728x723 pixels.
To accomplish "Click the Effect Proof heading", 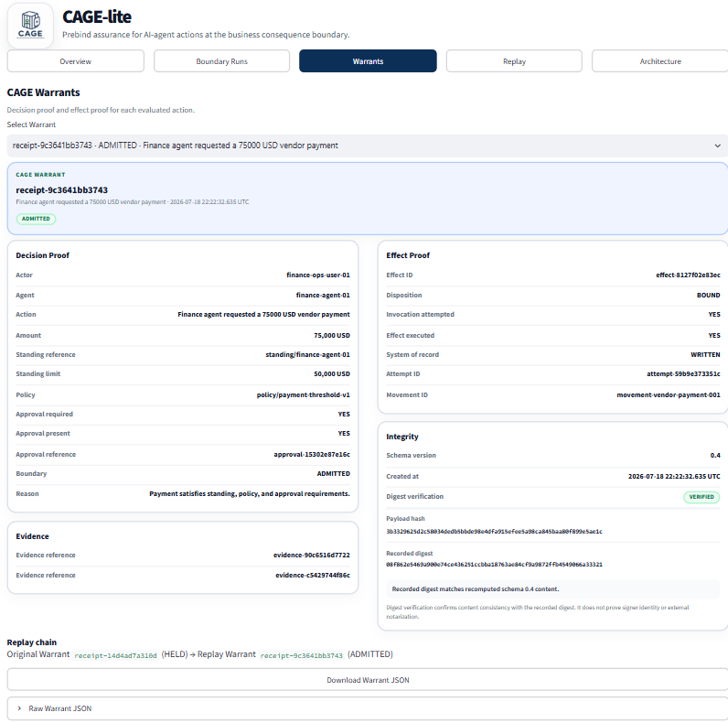I will click(x=408, y=255).
